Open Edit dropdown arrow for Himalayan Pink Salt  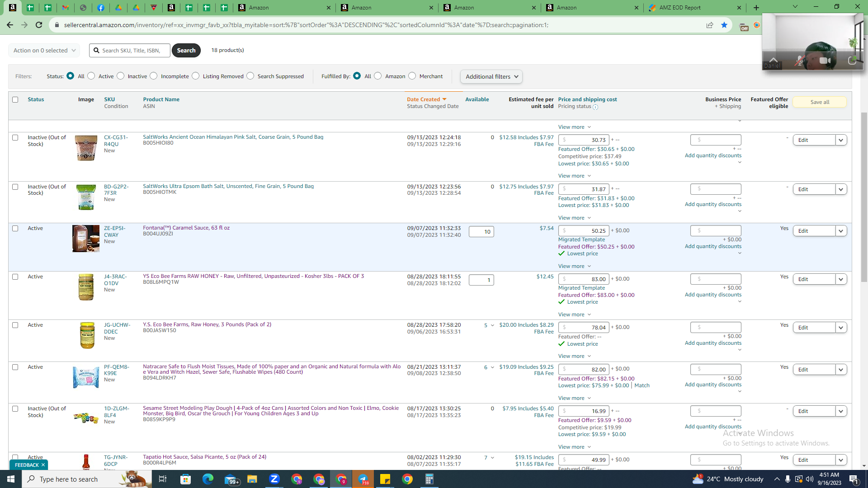coord(841,140)
